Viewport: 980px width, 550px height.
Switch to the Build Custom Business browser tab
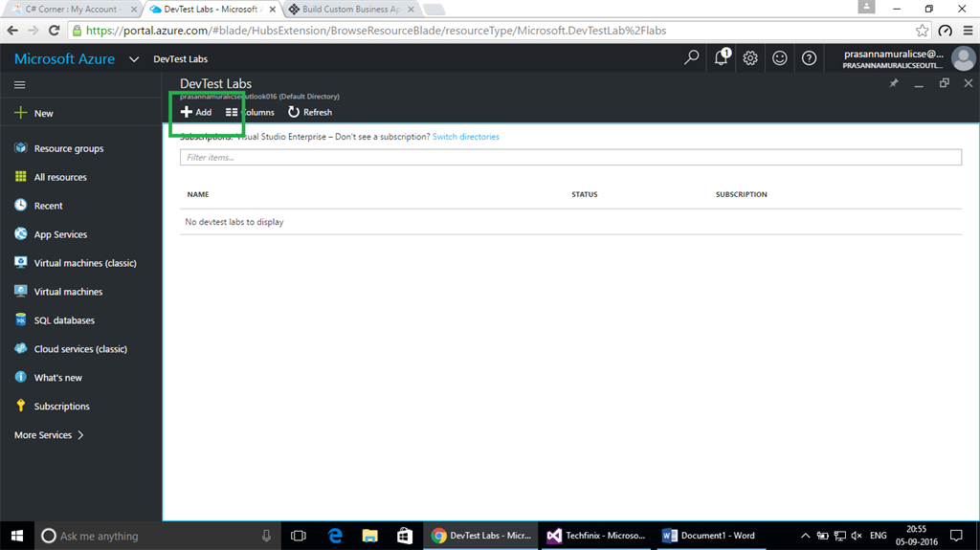(352, 10)
